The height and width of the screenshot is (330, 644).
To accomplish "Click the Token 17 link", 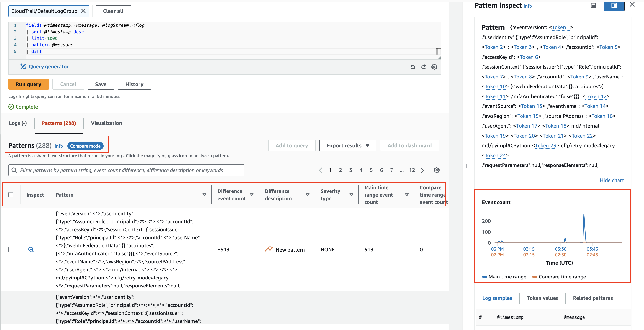I will click(526, 126).
